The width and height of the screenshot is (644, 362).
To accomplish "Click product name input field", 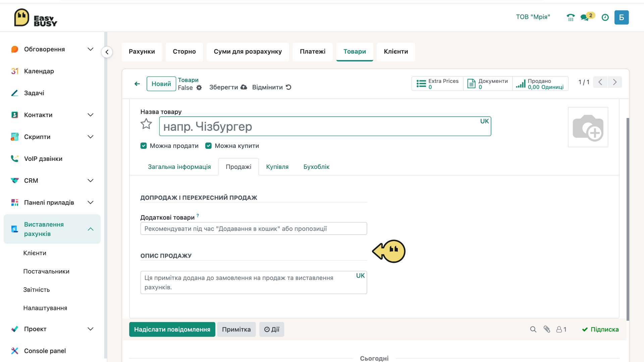I will [325, 126].
